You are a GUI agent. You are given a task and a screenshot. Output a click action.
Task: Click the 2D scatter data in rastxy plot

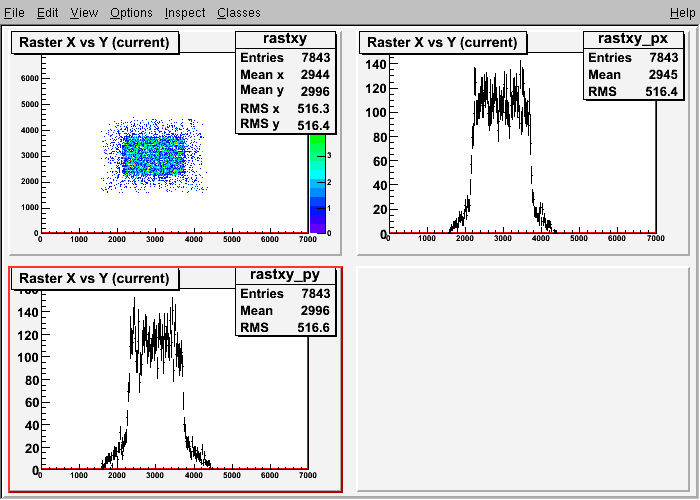pos(153,155)
